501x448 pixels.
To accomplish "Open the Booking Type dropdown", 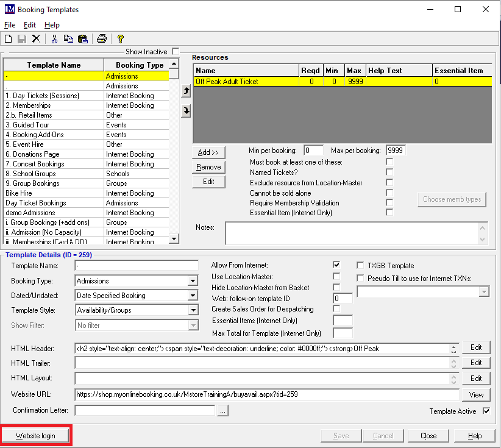I will (193, 281).
